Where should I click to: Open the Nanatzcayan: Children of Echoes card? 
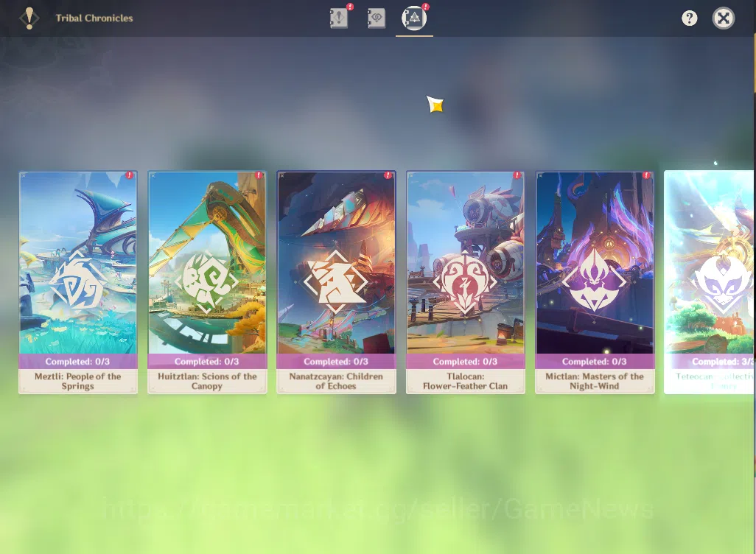337,282
